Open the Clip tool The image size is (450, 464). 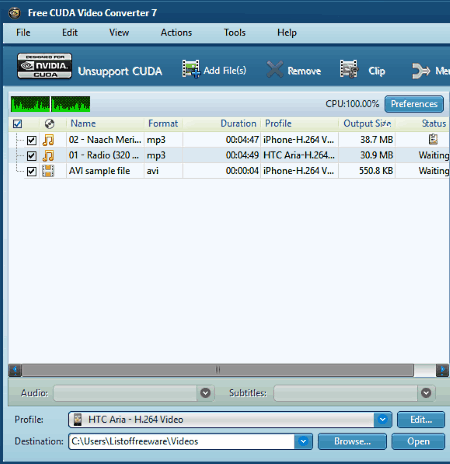coord(362,70)
